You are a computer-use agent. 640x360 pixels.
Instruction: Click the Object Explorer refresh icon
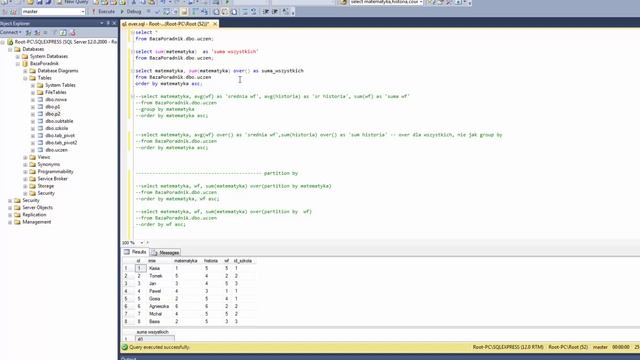pyautogui.click(x=63, y=32)
